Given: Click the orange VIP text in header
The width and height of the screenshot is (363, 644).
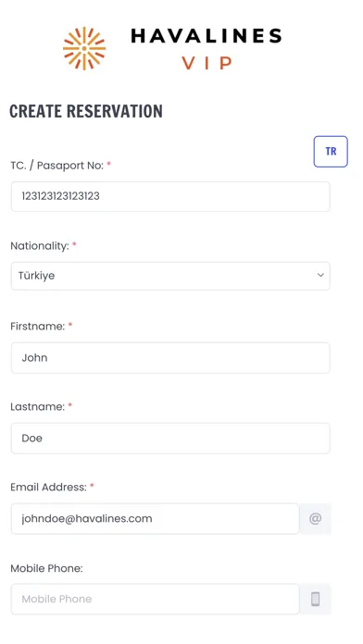Looking at the screenshot, I should coord(207,63).
